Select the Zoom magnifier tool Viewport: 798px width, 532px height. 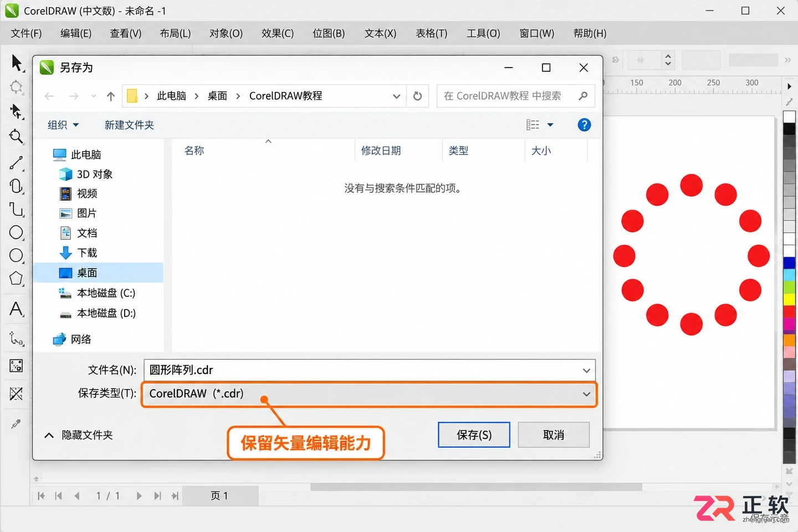pyautogui.click(x=16, y=136)
